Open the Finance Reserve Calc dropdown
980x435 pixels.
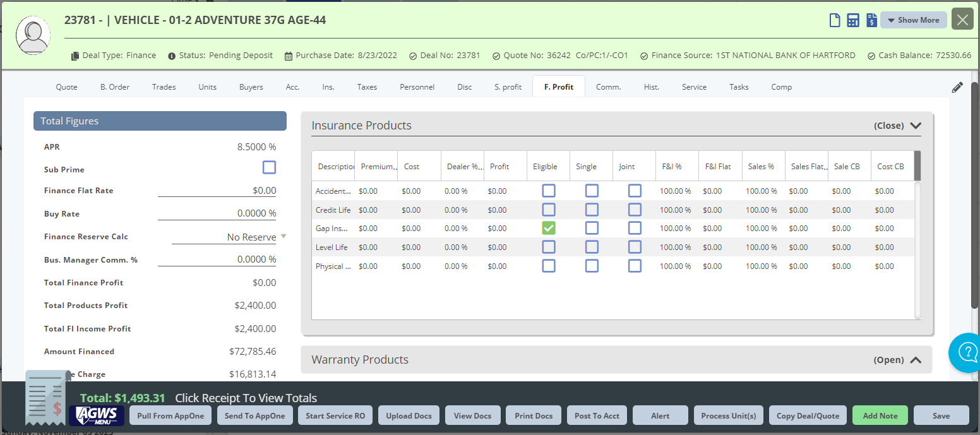click(x=284, y=237)
